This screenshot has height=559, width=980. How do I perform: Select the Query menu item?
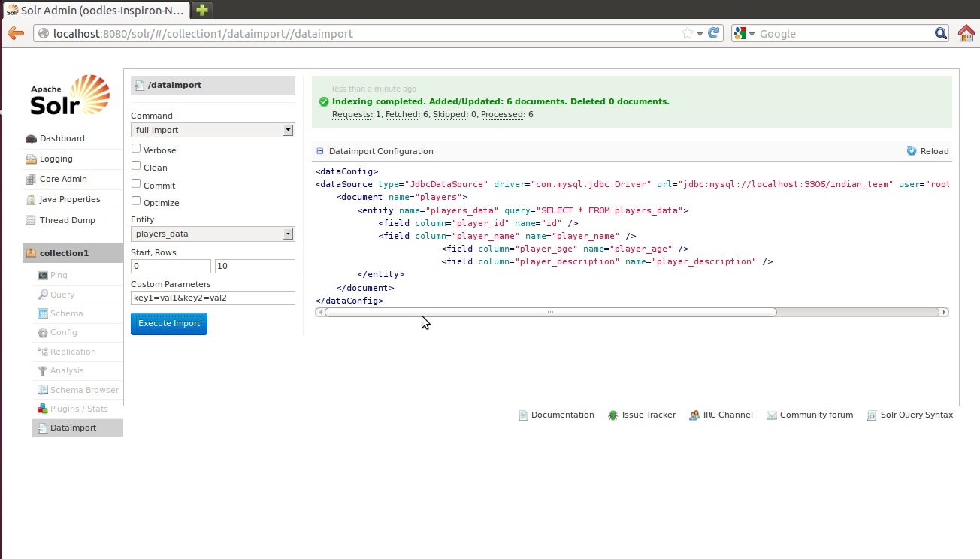coord(62,295)
